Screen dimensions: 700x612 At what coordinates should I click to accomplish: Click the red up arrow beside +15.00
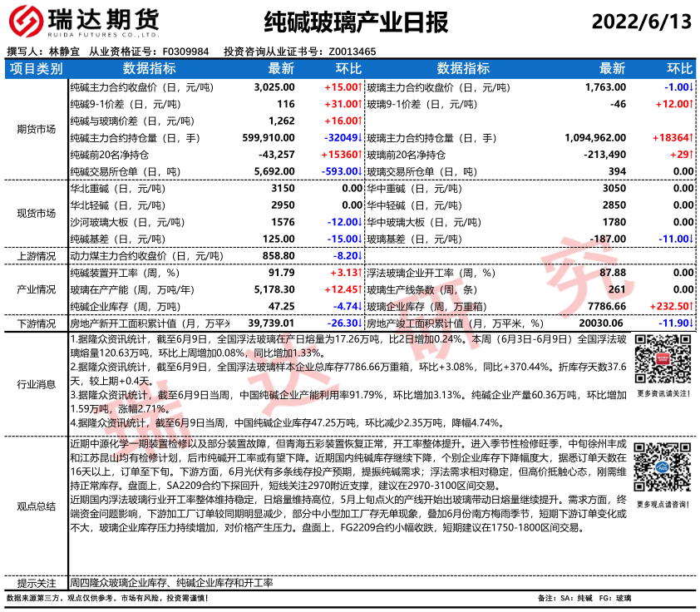coord(359,86)
